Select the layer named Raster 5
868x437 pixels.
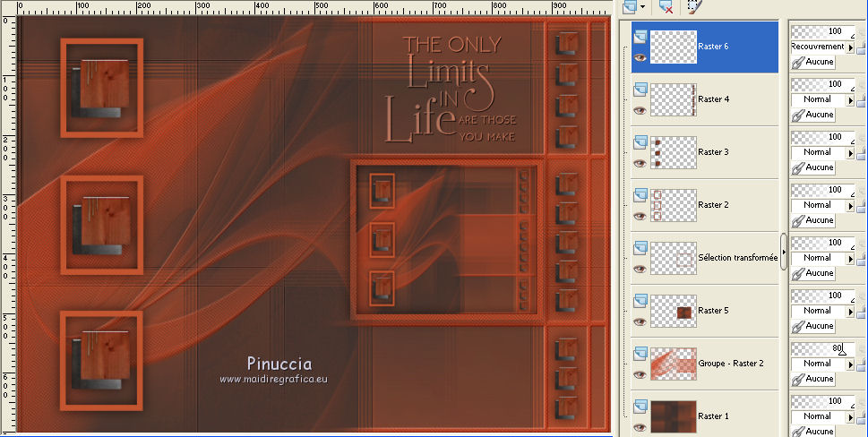tap(713, 311)
